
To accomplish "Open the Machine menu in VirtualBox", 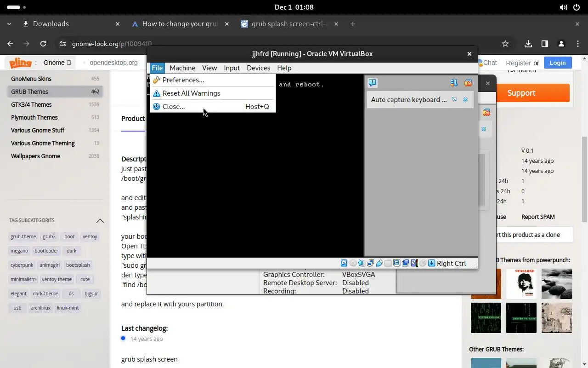I will 182,68.
